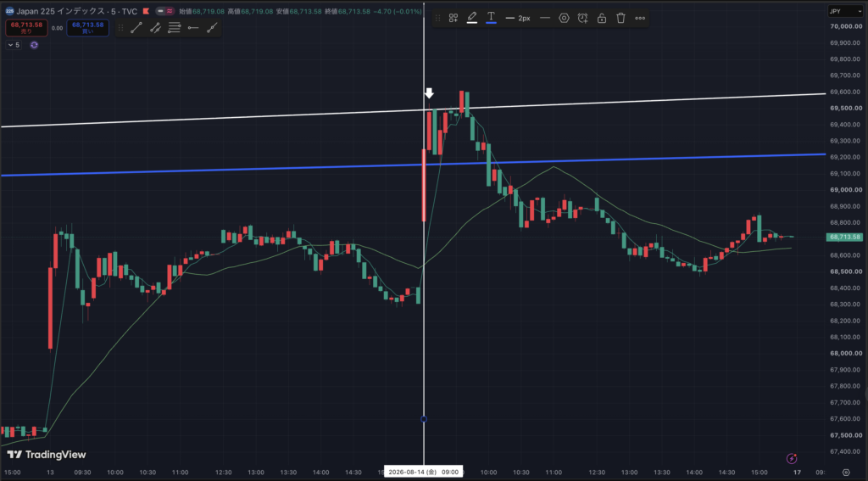Screen dimensions: 868x481
Task: Select the horizontal ray tool
Action: (x=193, y=28)
